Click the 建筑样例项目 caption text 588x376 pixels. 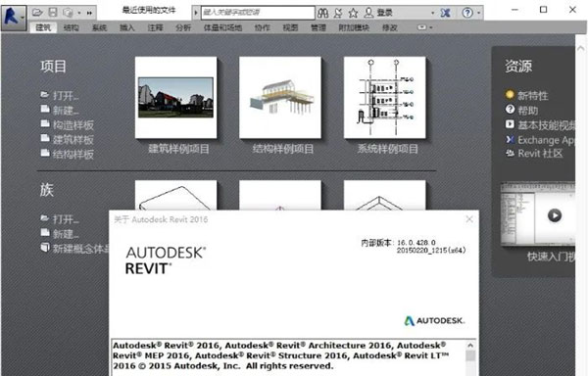178,149
